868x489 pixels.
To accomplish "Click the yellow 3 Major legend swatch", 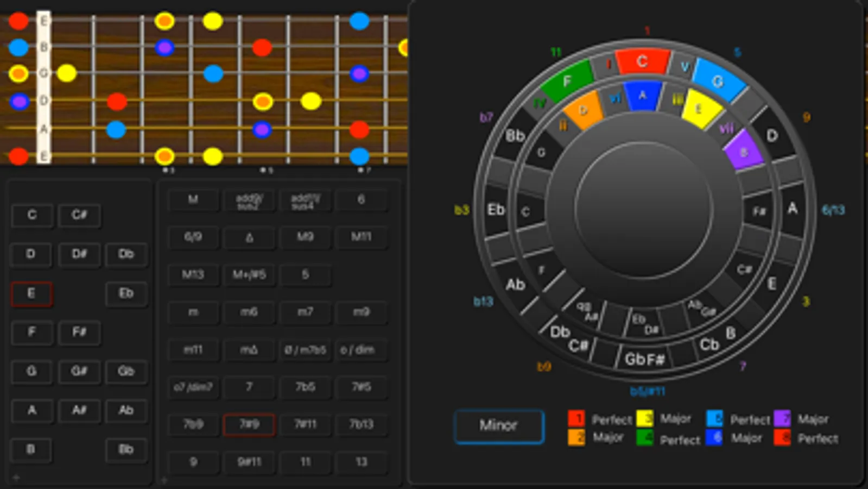I will [645, 418].
